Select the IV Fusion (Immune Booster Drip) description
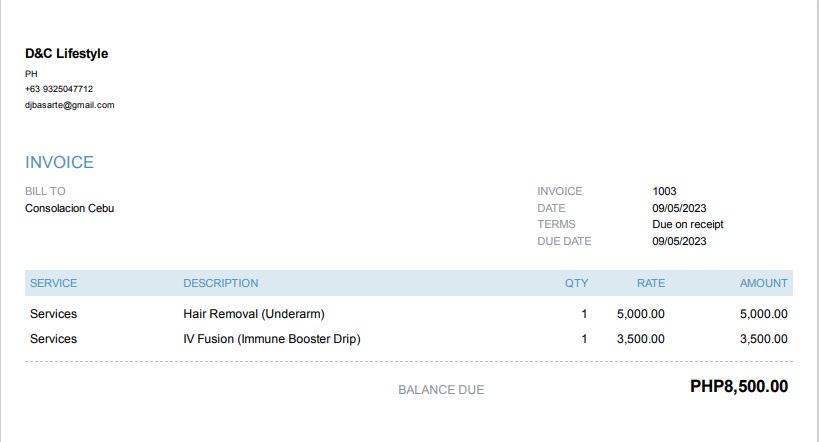Screen dimensions: 819x442 (271, 339)
